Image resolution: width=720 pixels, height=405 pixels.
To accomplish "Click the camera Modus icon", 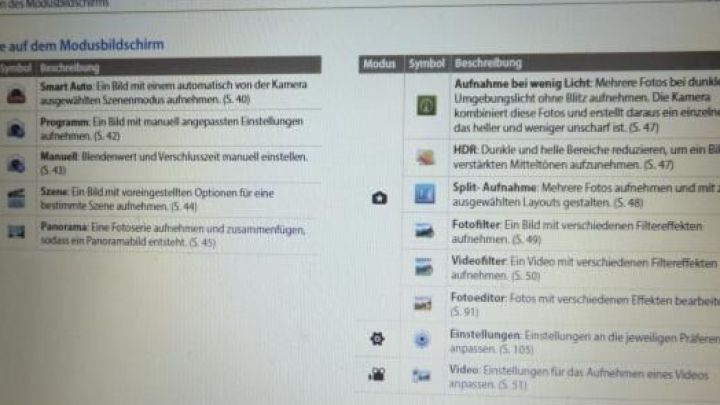I will point(379,198).
